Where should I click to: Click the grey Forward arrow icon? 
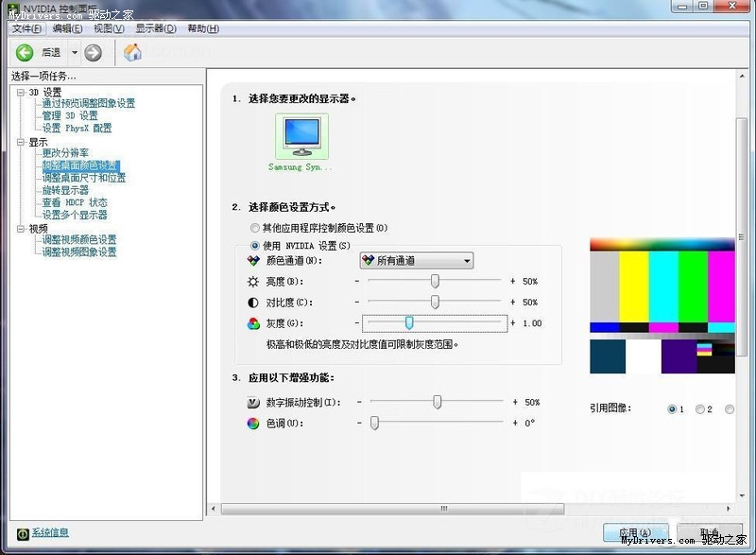[x=93, y=53]
